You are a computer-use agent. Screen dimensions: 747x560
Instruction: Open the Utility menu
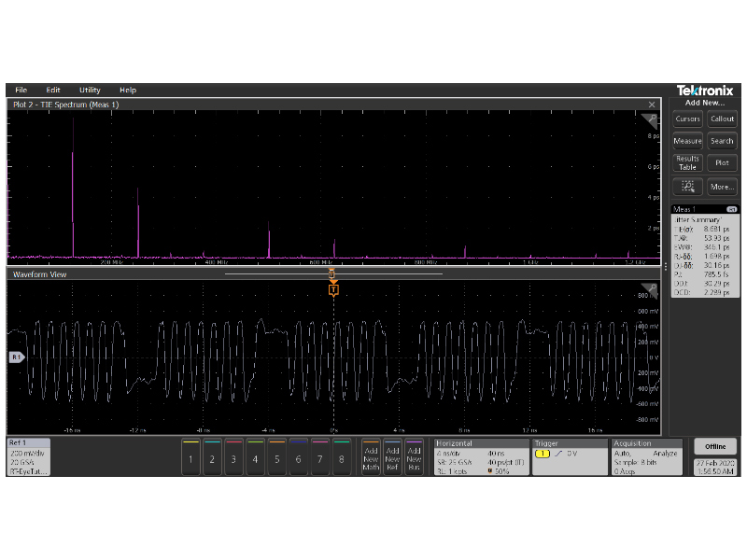90,90
